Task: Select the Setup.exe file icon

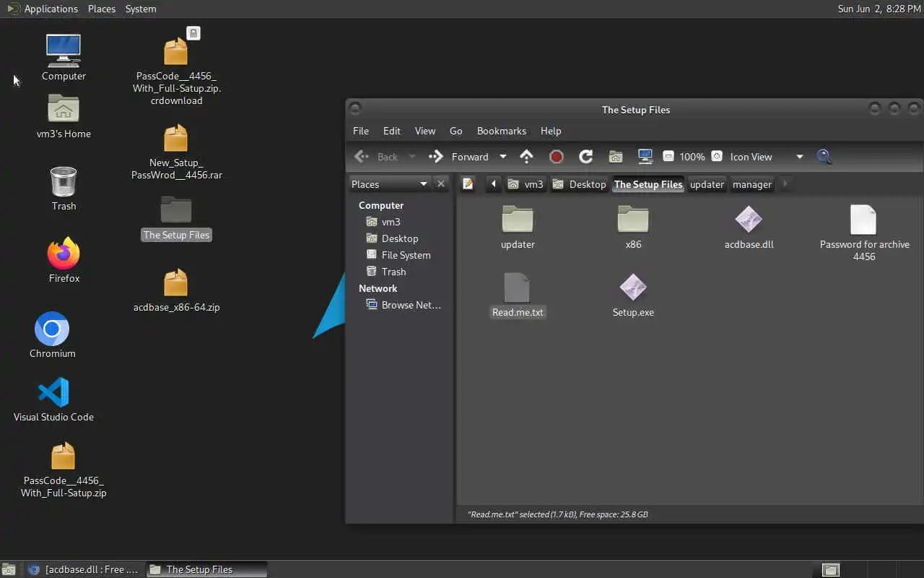Action: (x=633, y=288)
